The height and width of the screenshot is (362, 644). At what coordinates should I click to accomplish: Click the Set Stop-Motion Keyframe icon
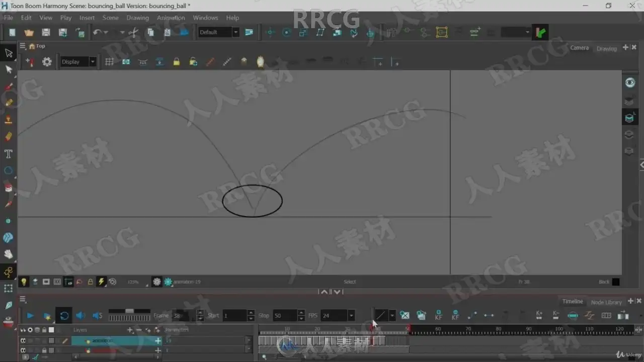489,315
